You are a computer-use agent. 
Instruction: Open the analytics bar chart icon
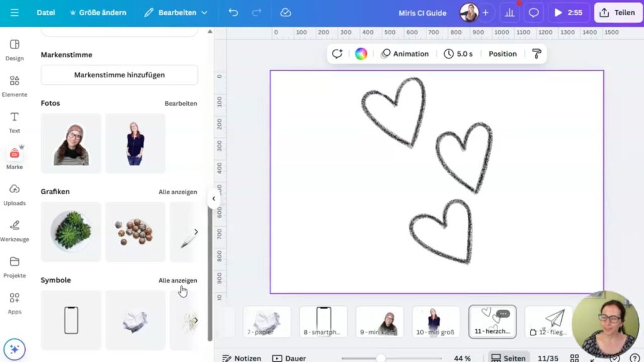tap(509, 13)
